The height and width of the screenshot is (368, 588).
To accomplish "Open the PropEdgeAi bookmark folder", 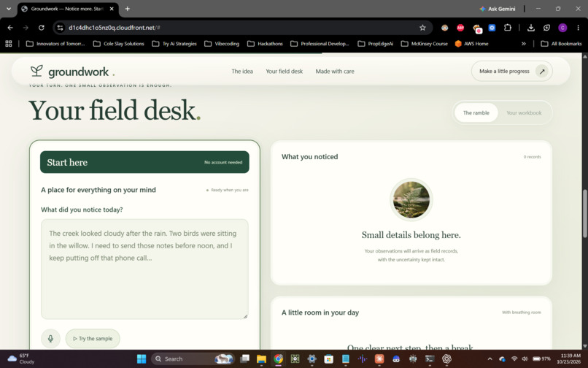I will pyautogui.click(x=376, y=44).
